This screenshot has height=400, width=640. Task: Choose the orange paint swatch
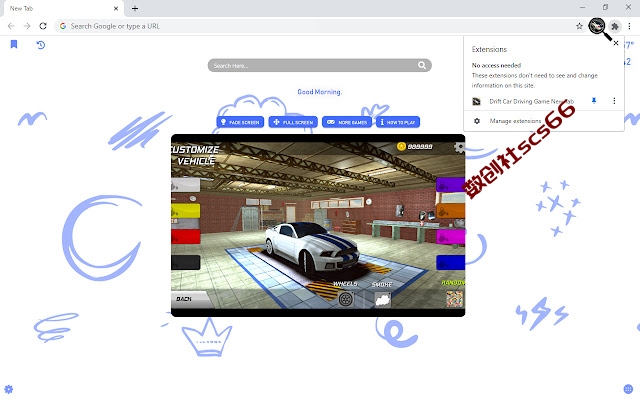pyautogui.click(x=451, y=211)
